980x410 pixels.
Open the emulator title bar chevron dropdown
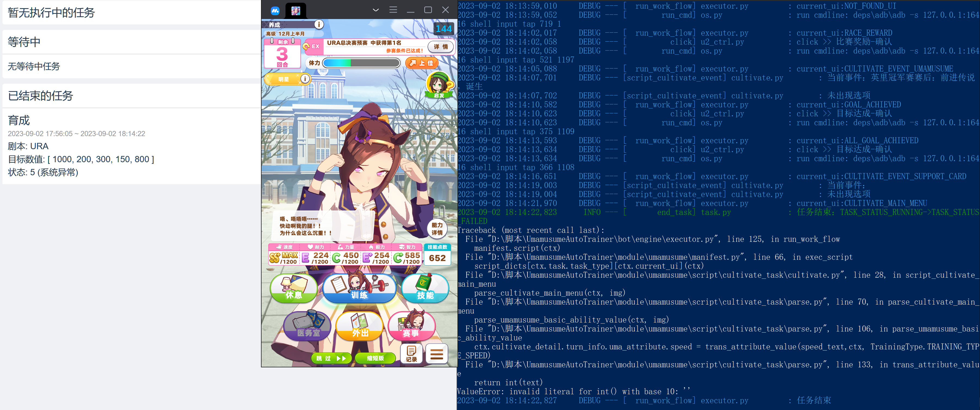(x=376, y=10)
